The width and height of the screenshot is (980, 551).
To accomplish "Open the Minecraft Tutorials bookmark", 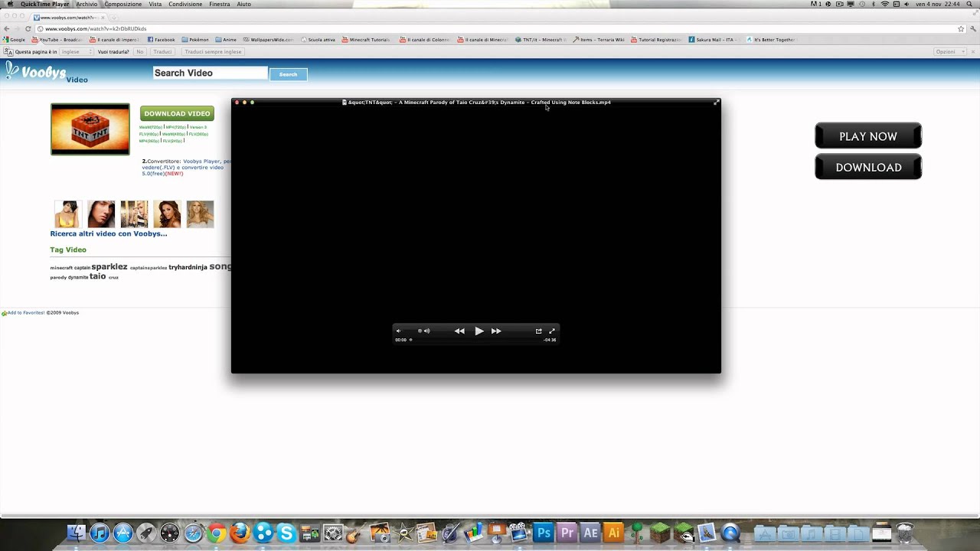I will [366, 40].
